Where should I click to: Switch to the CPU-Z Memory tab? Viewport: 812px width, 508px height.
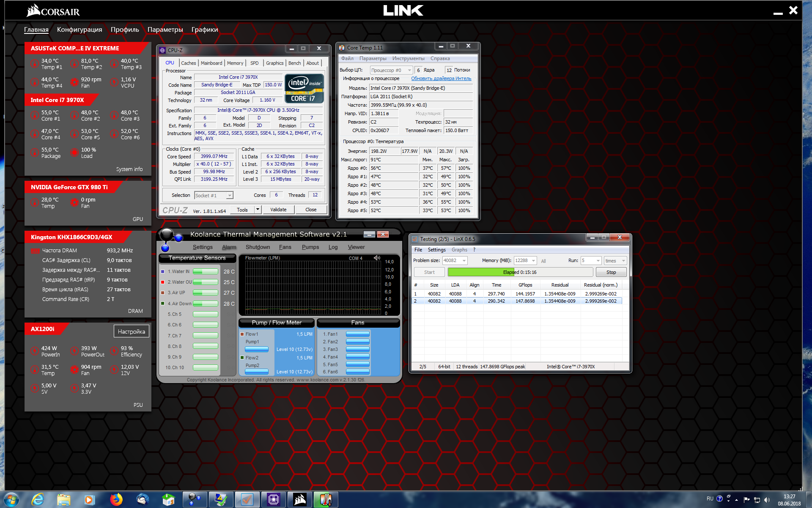coord(235,63)
